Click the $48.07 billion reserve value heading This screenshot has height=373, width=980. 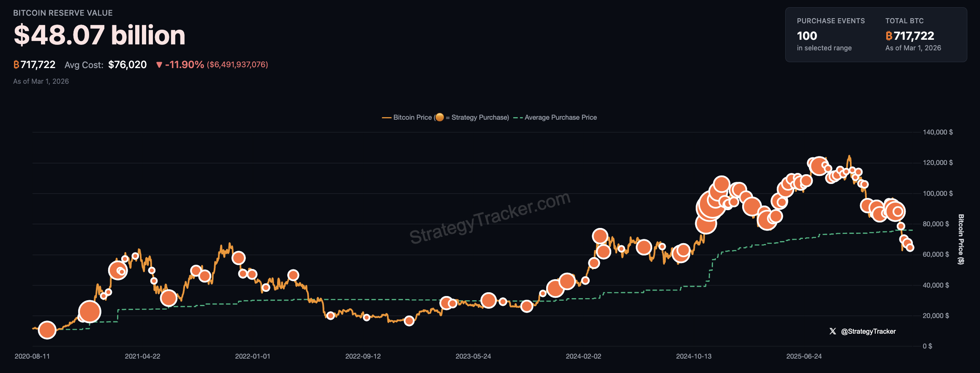100,35
